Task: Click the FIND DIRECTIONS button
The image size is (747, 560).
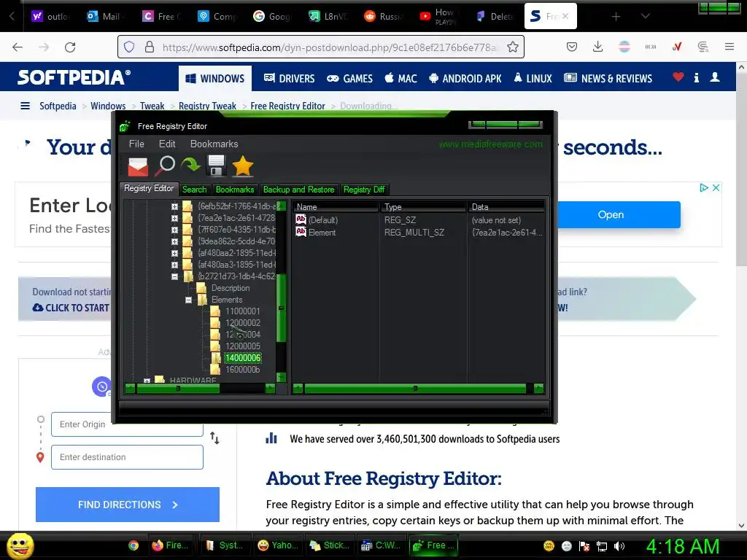Action: click(x=128, y=505)
